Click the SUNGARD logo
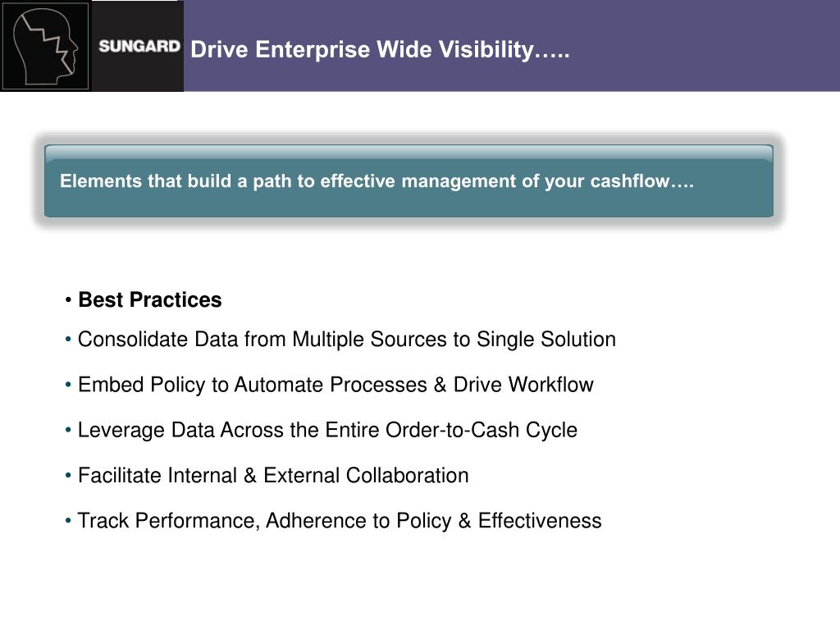Screen dimensions: 840x630 point(139,47)
